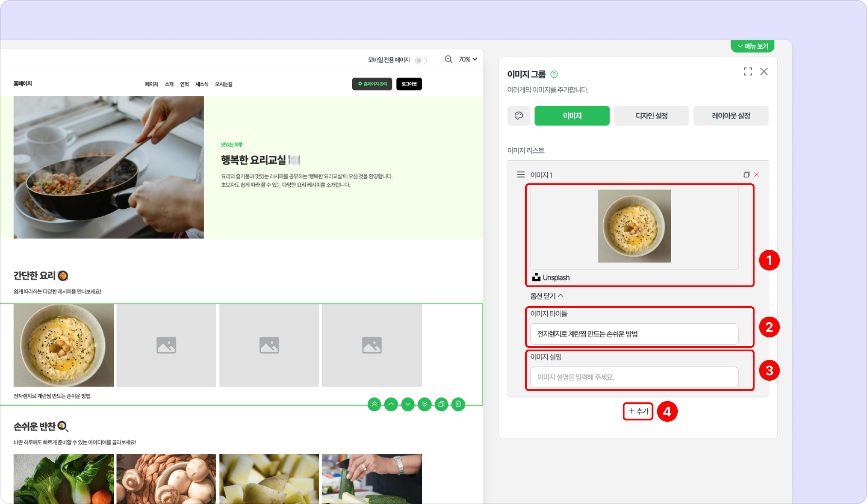Delete the selected block with trash icon
This screenshot has width=867, height=504.
(x=458, y=404)
